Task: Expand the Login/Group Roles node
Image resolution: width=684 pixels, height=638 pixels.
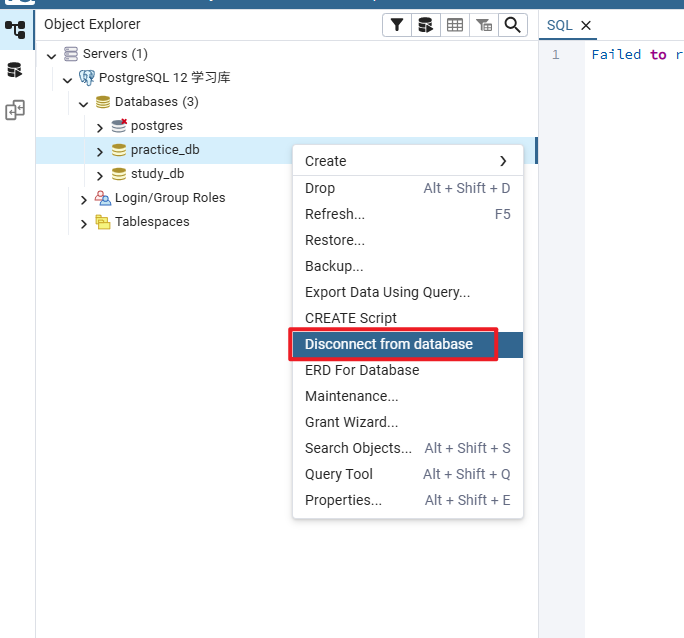Action: (x=83, y=200)
